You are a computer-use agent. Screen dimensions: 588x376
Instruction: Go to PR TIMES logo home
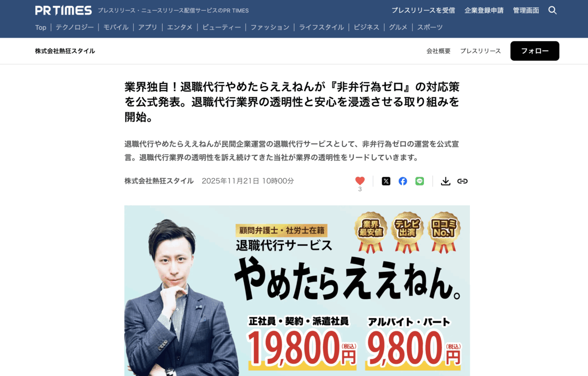click(x=63, y=10)
